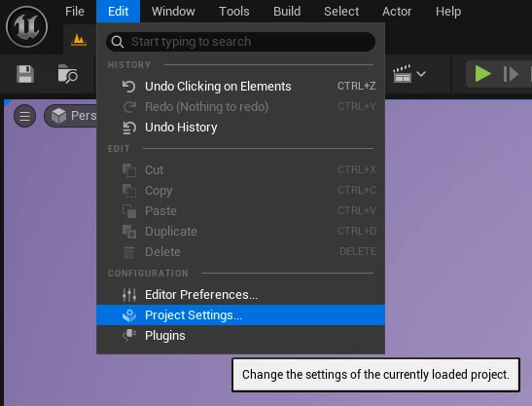Save the current level with floppy icon
This screenshot has height=406, width=532.
point(25,74)
